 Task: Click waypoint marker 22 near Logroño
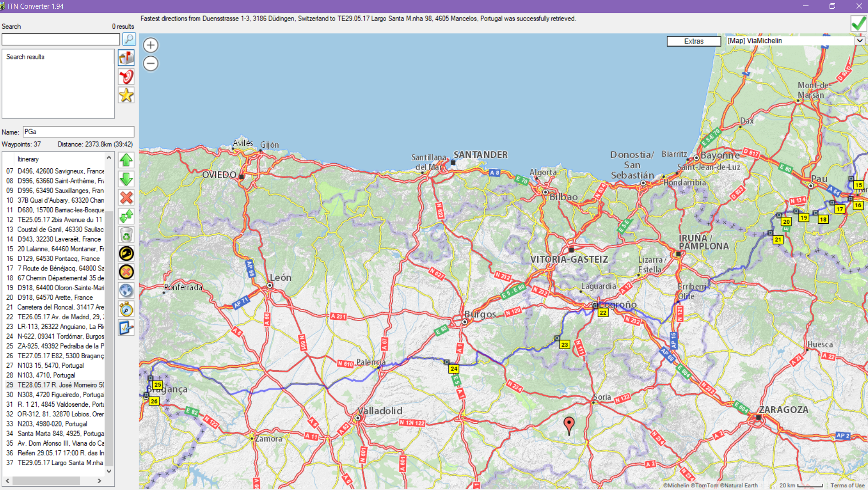click(x=603, y=312)
